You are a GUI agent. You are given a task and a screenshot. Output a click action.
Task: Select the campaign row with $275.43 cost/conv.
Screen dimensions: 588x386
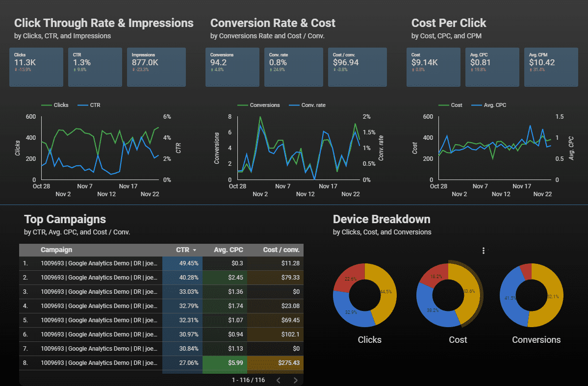(101, 363)
